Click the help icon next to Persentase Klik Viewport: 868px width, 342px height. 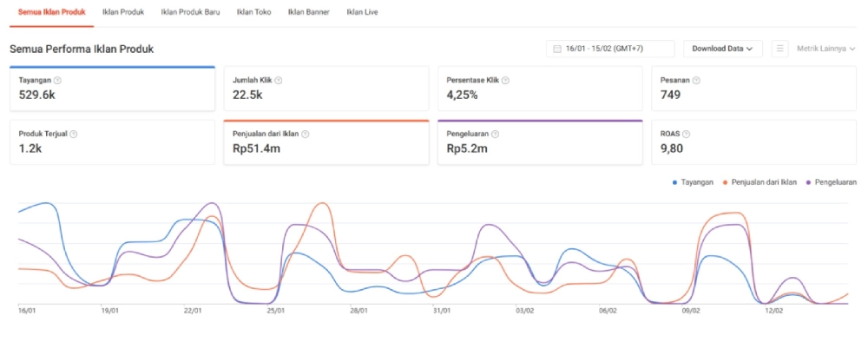(x=505, y=80)
